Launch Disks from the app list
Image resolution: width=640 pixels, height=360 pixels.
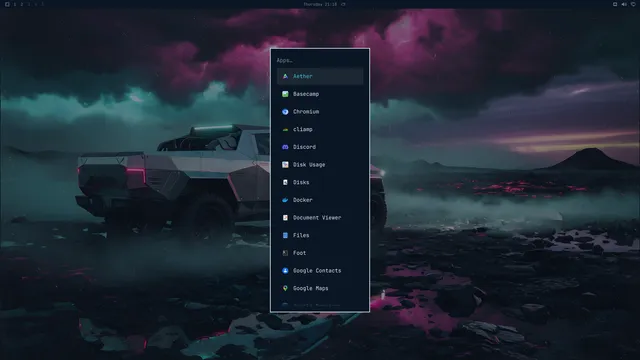[x=320, y=182]
